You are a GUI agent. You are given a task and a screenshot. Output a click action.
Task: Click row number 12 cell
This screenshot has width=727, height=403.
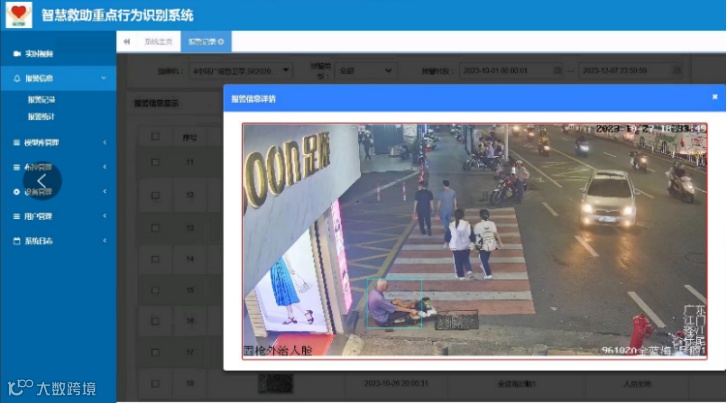coord(190,196)
